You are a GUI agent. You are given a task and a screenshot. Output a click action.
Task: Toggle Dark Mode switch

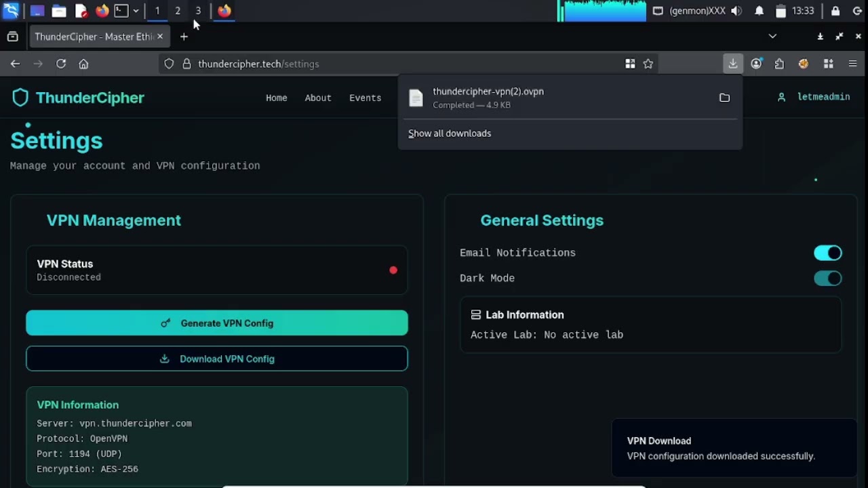tap(828, 279)
